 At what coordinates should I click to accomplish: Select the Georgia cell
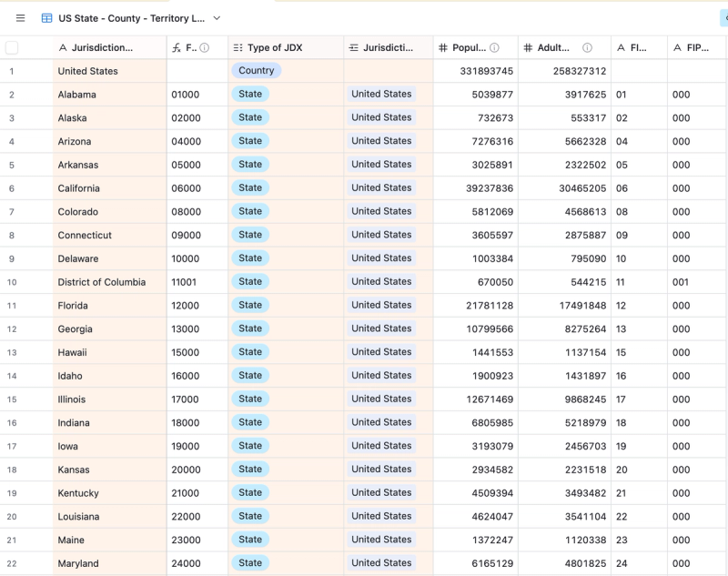109,328
